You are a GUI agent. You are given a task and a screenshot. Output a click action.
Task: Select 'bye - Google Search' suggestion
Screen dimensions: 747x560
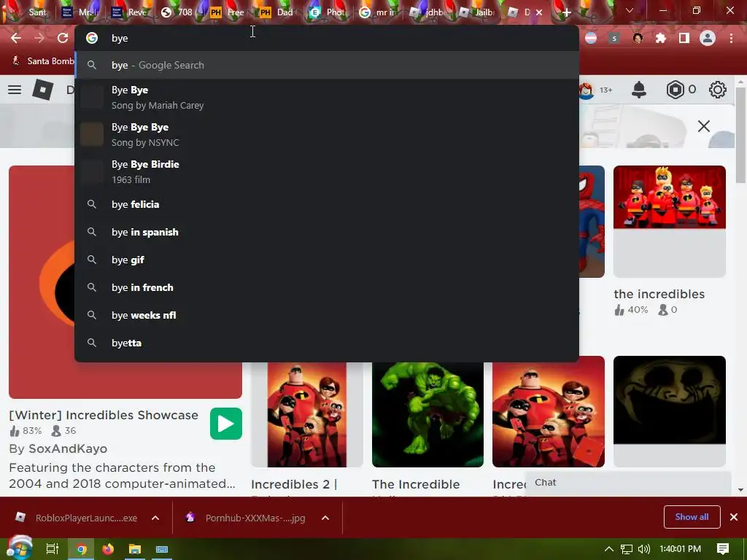[x=327, y=65]
